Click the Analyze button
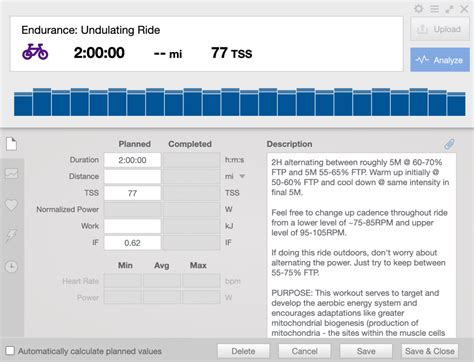The width and height of the screenshot is (474, 362). pos(440,60)
